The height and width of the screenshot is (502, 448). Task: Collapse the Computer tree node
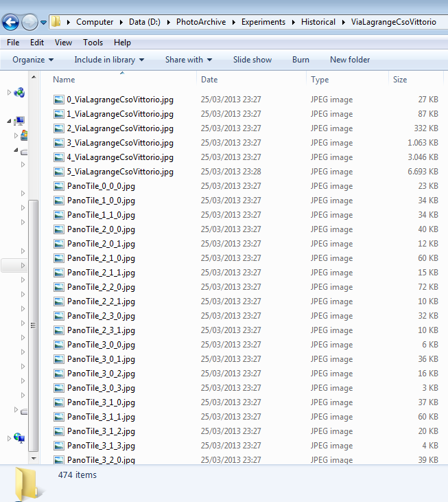click(10, 122)
